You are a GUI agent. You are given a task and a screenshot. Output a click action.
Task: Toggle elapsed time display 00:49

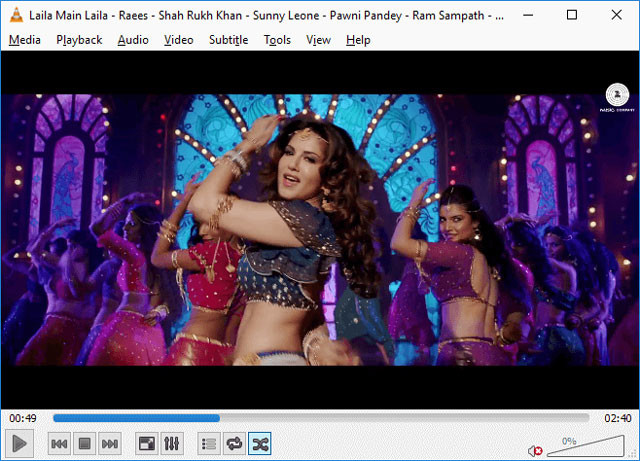point(23,419)
